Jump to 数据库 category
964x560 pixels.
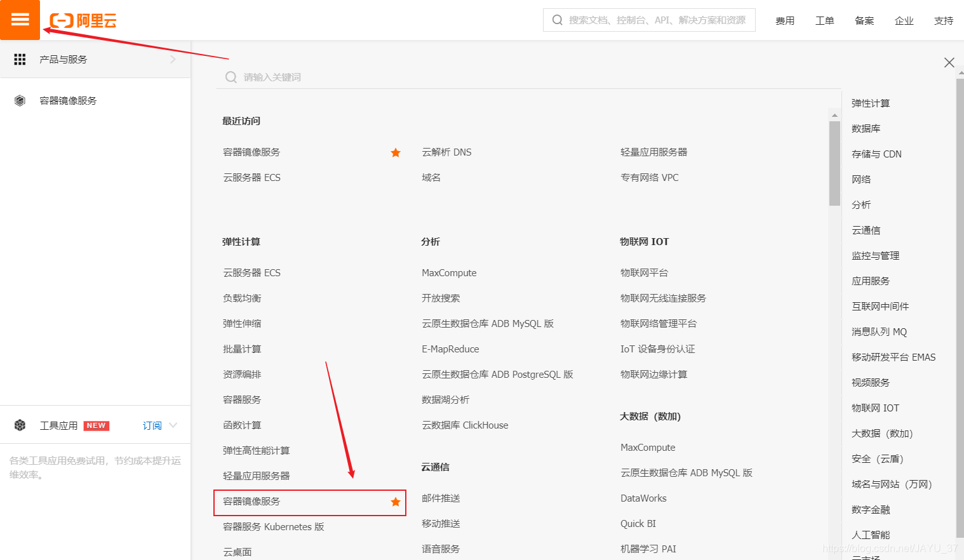[x=866, y=129]
